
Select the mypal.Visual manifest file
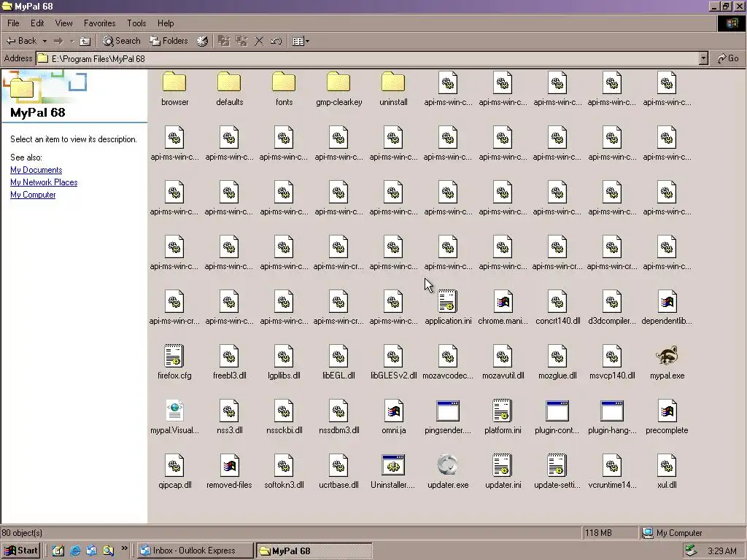[x=174, y=416]
